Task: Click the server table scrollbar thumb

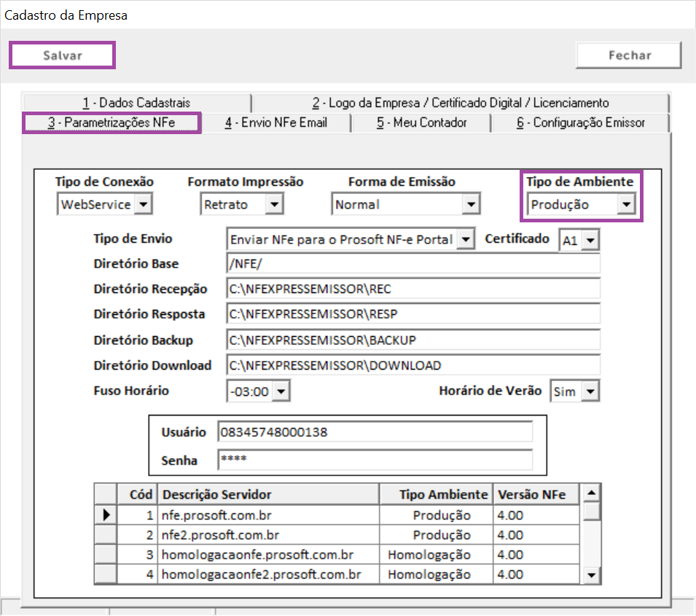Action: pyautogui.click(x=591, y=511)
